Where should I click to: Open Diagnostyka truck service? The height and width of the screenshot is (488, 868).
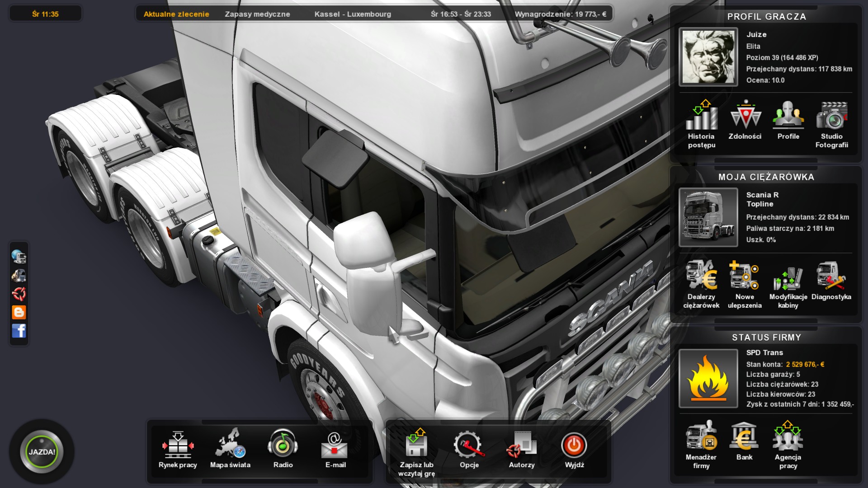coord(831,276)
